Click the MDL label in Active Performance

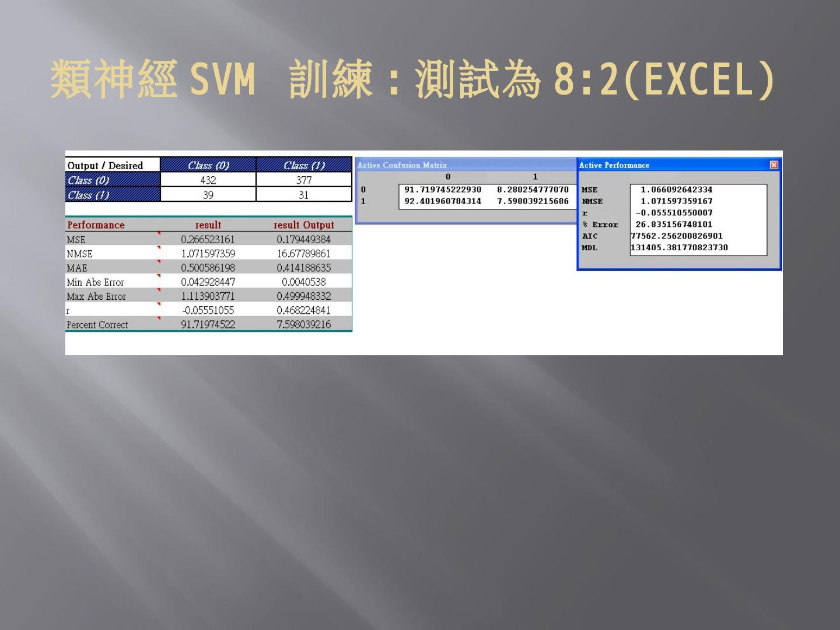590,248
